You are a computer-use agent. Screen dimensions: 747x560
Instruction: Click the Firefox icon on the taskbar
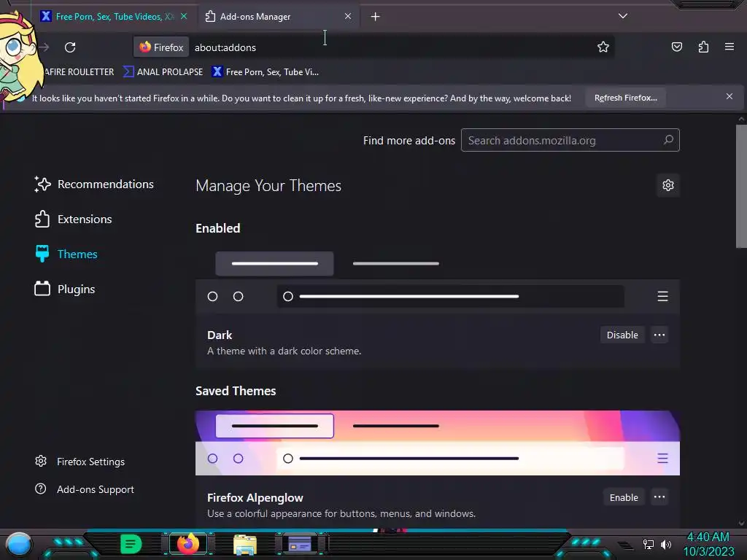coord(188,544)
